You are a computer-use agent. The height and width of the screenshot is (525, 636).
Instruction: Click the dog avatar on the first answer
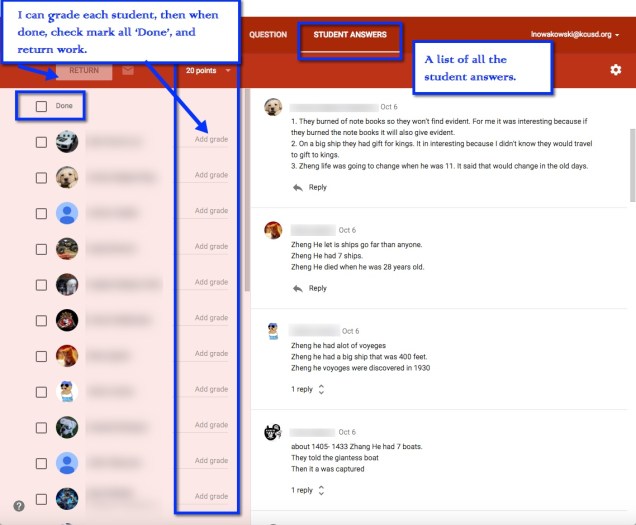tap(272, 108)
